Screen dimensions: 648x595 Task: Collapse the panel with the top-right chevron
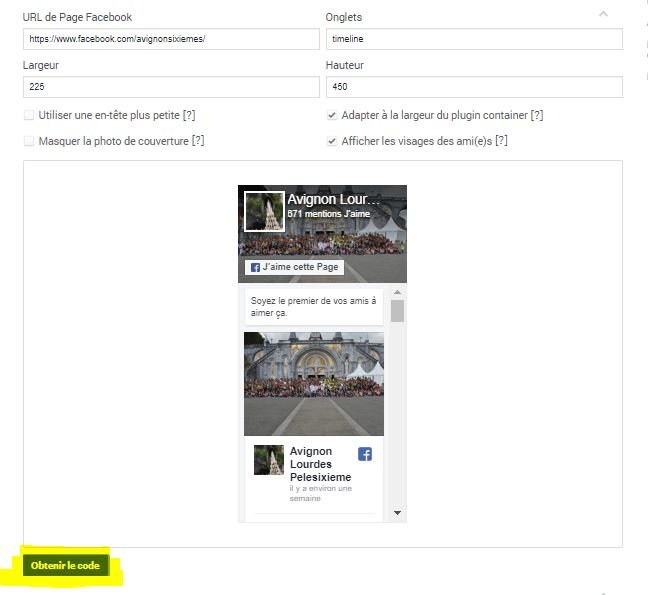click(x=603, y=14)
